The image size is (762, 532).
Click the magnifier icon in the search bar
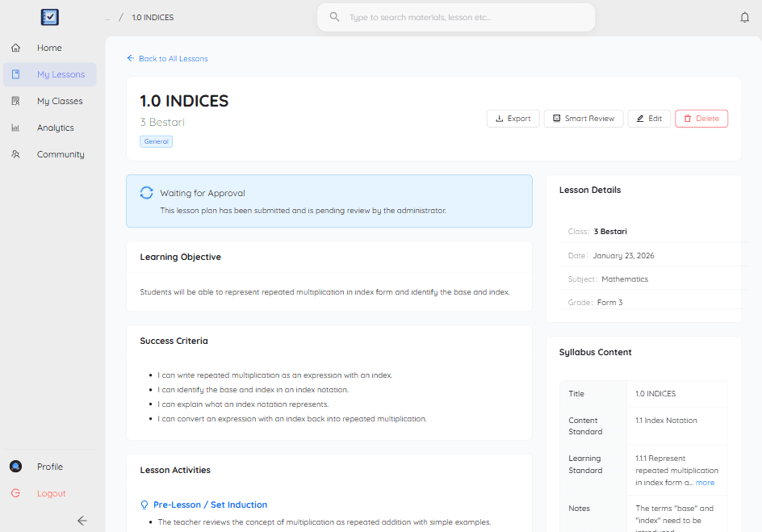coord(334,16)
